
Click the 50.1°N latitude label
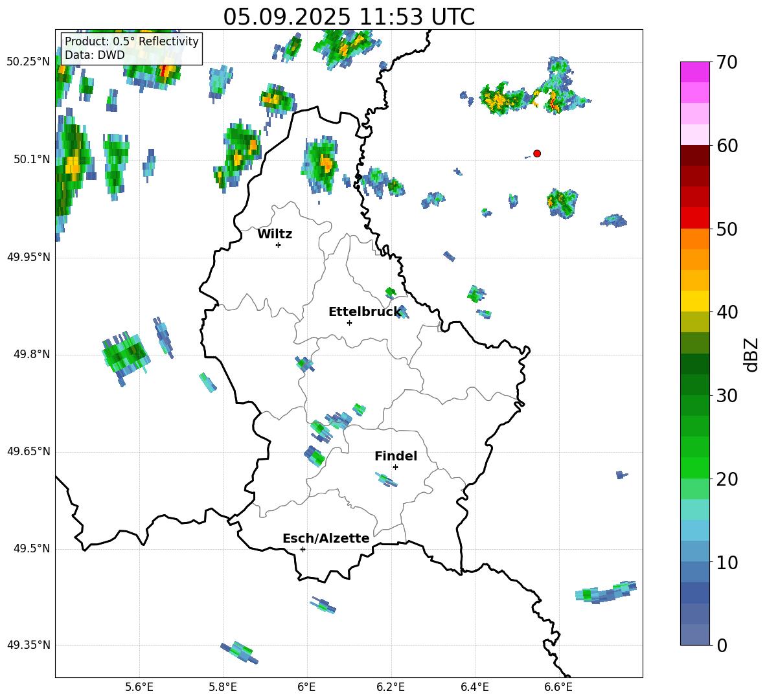pyautogui.click(x=32, y=159)
